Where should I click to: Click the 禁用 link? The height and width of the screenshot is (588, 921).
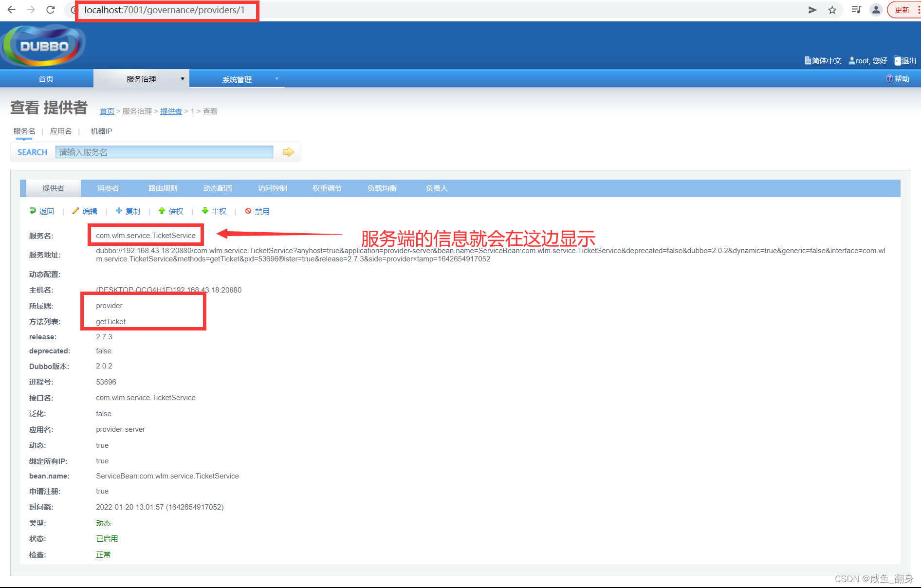click(x=262, y=211)
